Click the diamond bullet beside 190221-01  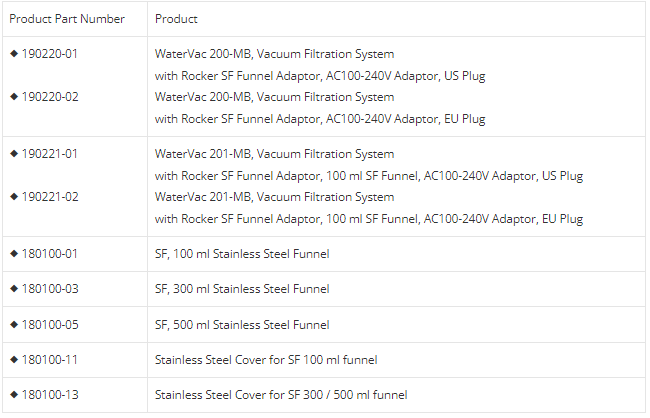(x=14, y=153)
